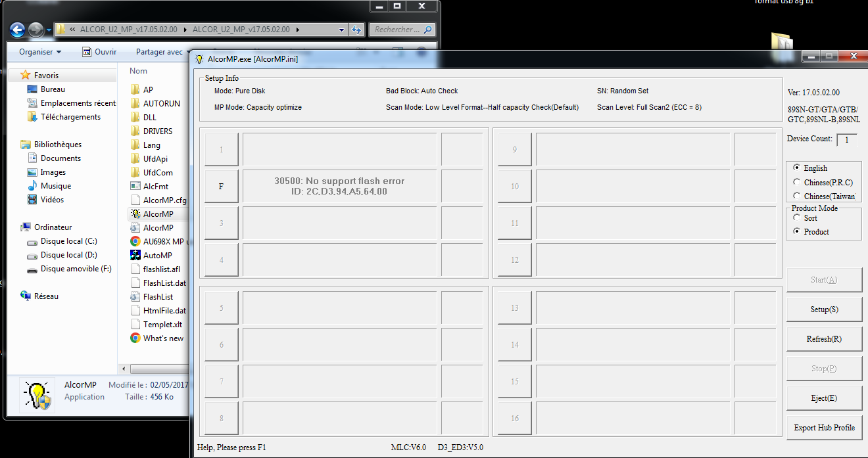Select the UfdCom folder
Image resolution: width=868 pixels, height=458 pixels.
coord(158,173)
